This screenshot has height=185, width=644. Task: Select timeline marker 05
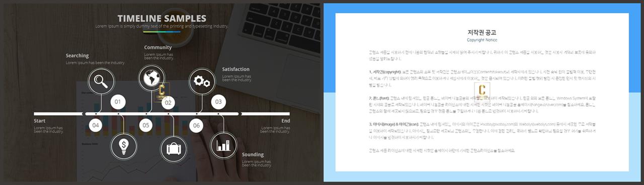(146, 125)
